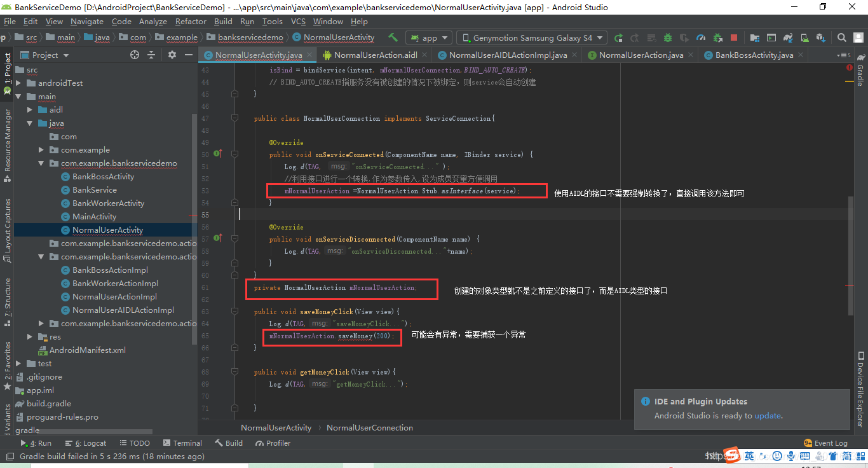Image resolution: width=868 pixels, height=468 pixels.
Task: Collapse the onServiceConnected method fold marker
Action: pyautogui.click(x=234, y=155)
